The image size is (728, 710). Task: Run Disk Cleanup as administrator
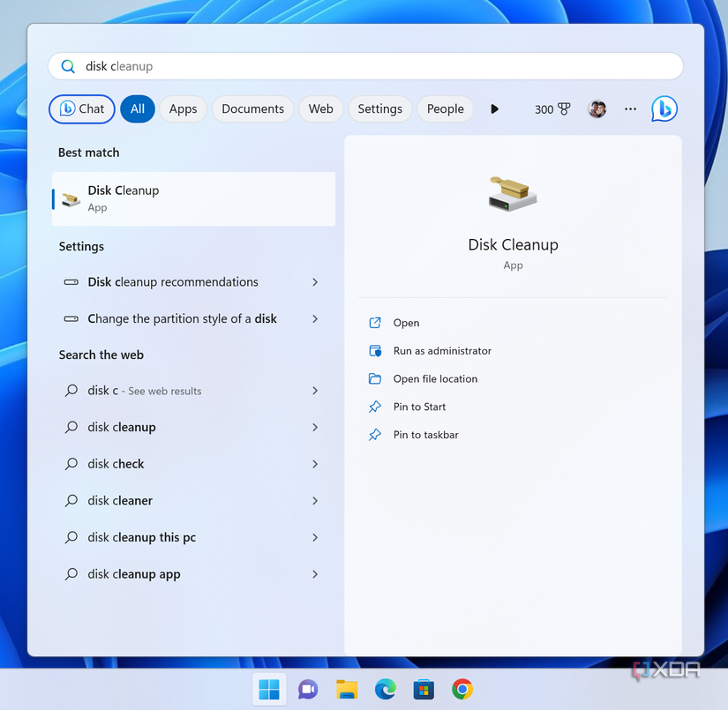[x=442, y=350]
